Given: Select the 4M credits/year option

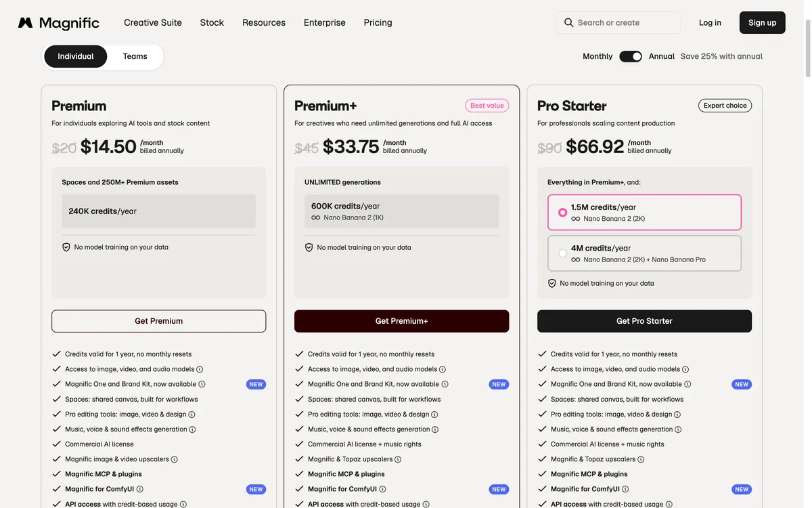Looking at the screenshot, I should [x=644, y=253].
